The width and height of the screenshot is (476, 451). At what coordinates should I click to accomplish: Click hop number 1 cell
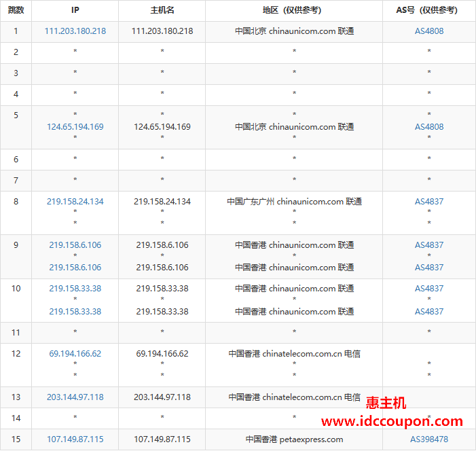pos(16,31)
